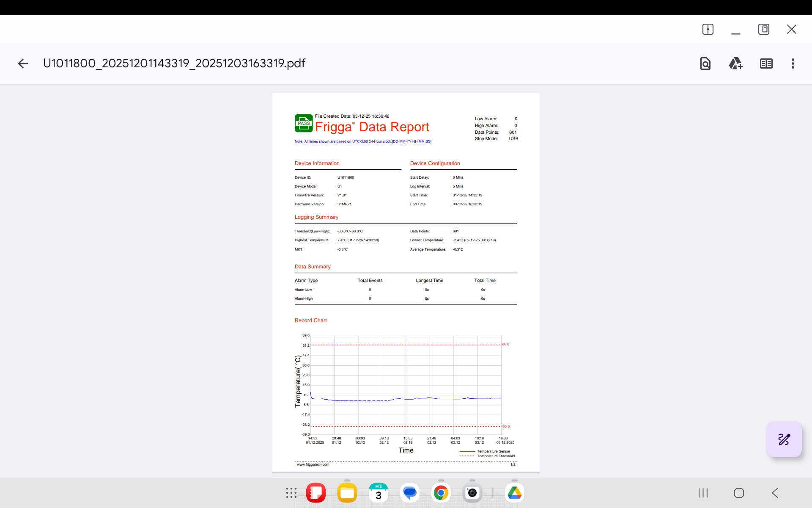Open the yellow My Files folder app

coord(347,493)
